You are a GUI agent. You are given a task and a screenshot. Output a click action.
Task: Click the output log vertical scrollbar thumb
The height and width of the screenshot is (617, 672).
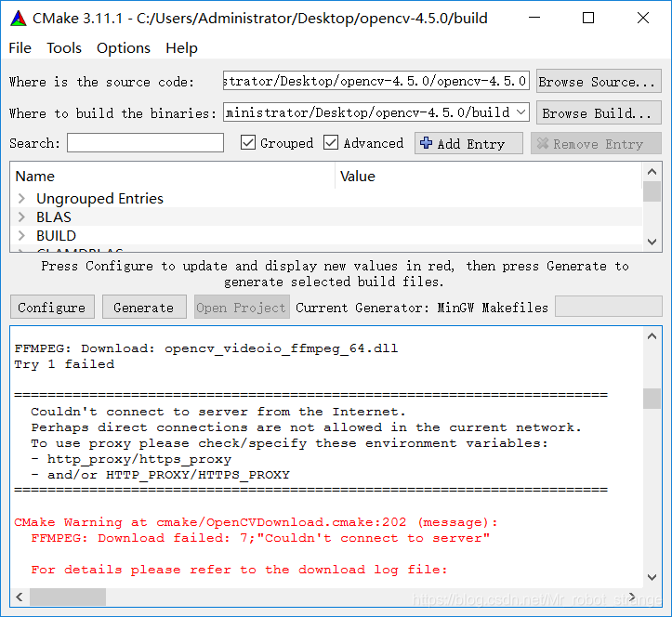[652, 399]
